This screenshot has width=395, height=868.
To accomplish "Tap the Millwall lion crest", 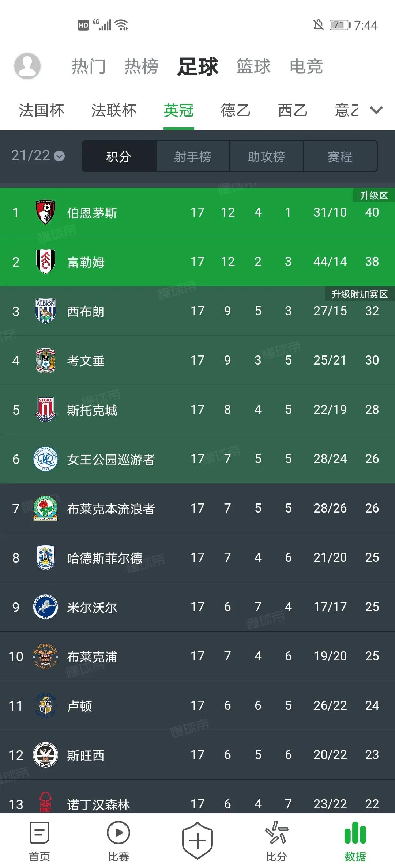I will pyautogui.click(x=46, y=607).
